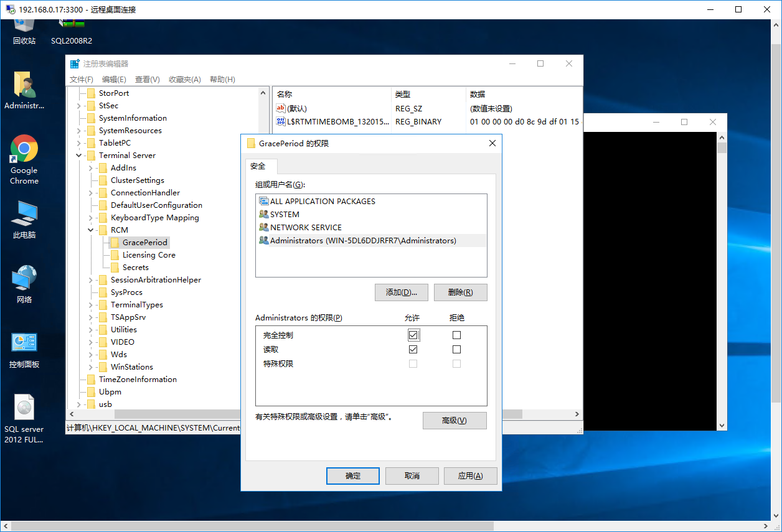
Task: Open the SQL server 2012 FULL disc icon
Action: (x=24, y=406)
